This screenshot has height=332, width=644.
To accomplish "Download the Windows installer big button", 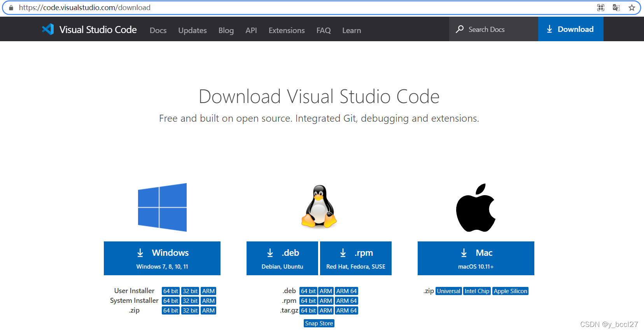I will click(x=162, y=258).
